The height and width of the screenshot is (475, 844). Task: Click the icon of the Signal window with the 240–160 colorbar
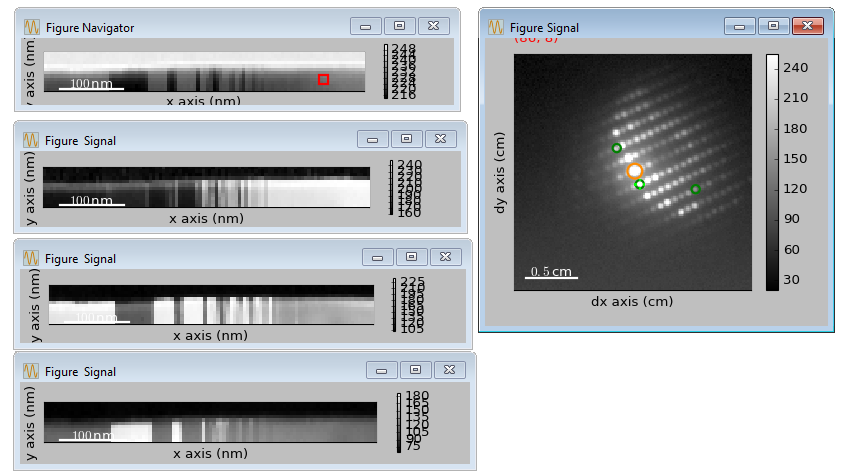(x=31, y=140)
